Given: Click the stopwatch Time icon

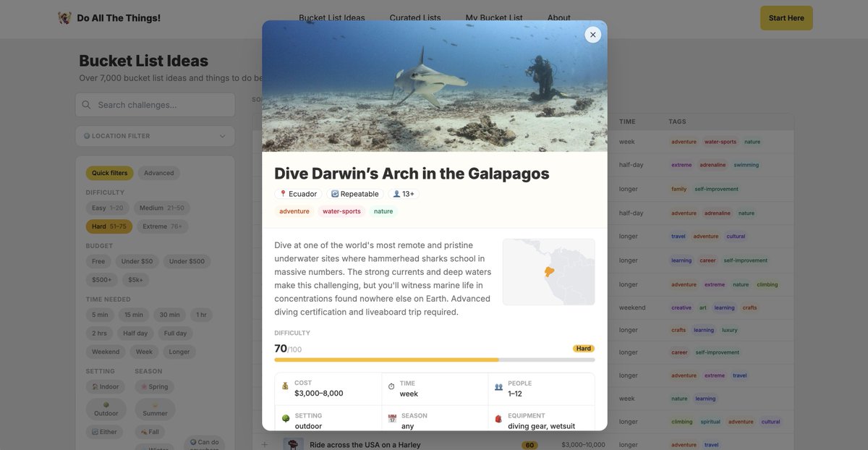Looking at the screenshot, I should (391, 386).
